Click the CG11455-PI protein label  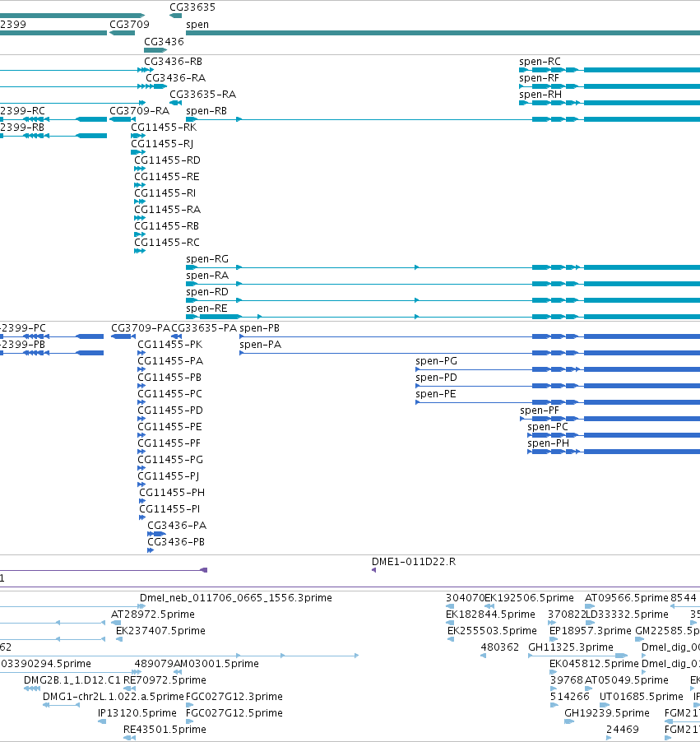click(x=169, y=509)
